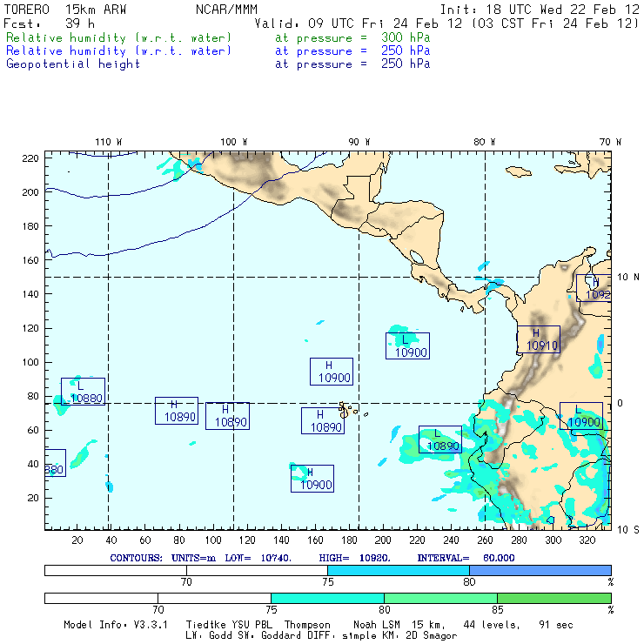Select the 'Fcst: 39 h' forecast hour text
The height and width of the screenshot is (644, 644).
coord(50,23)
